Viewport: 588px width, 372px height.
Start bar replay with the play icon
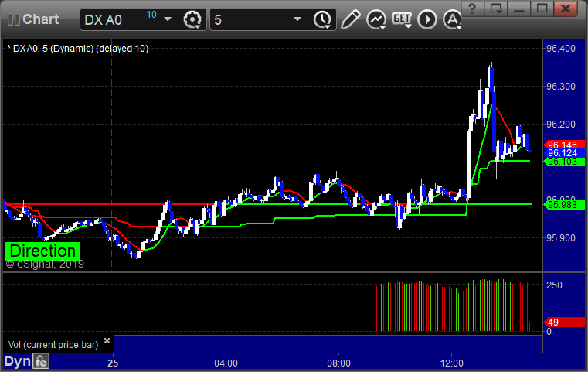point(427,19)
